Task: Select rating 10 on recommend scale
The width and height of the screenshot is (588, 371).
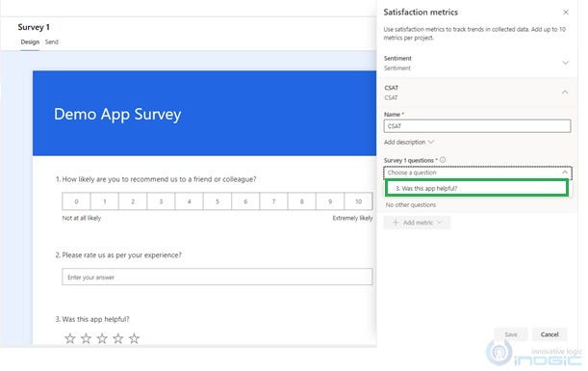Action: [x=359, y=201]
